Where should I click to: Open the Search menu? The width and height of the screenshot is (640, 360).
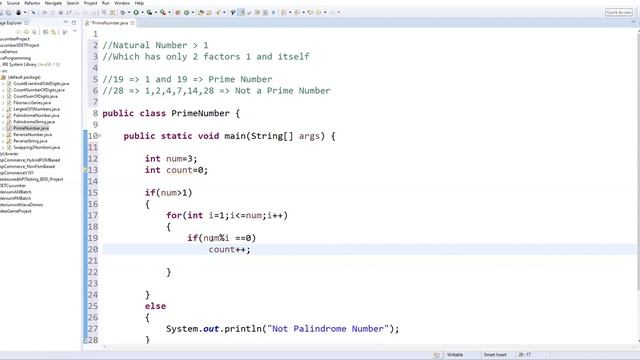tap(73, 3)
